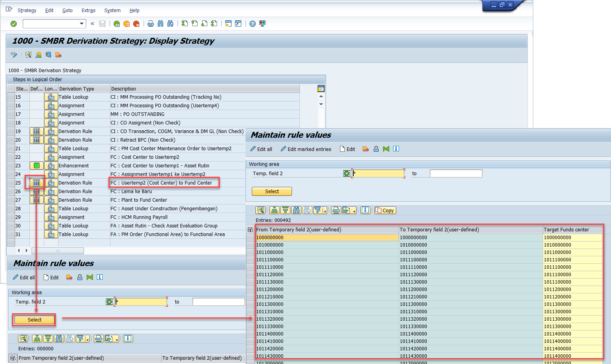Open the Find binoculars icon
Viewport: 611px width, 364px height.
[x=160, y=24]
